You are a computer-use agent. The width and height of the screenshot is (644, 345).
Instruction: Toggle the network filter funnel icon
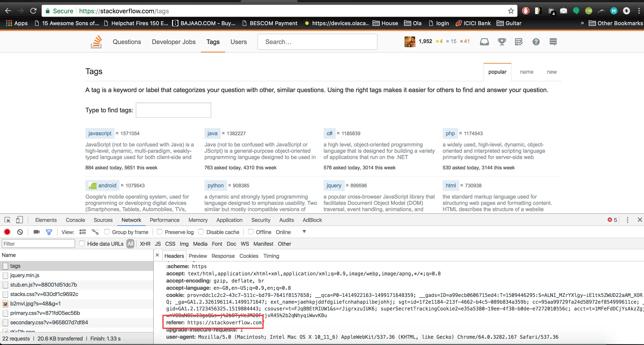pos(49,232)
